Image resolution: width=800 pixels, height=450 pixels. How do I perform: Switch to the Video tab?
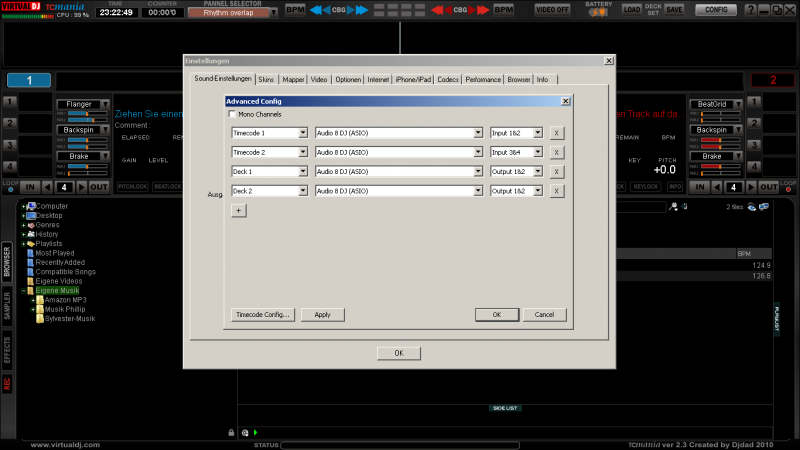tap(319, 80)
